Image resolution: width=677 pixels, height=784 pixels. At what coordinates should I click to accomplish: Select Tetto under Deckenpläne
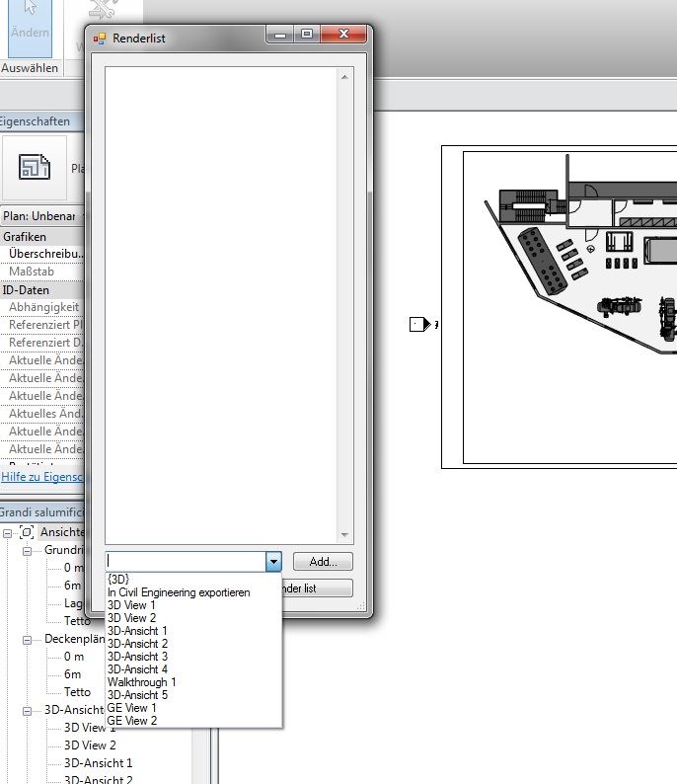tap(77, 692)
